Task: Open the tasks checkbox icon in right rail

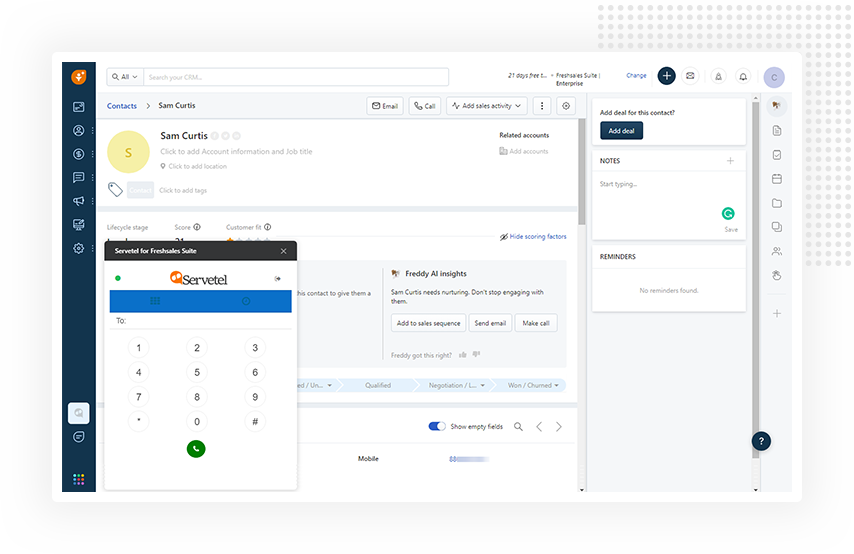Action: click(x=777, y=155)
